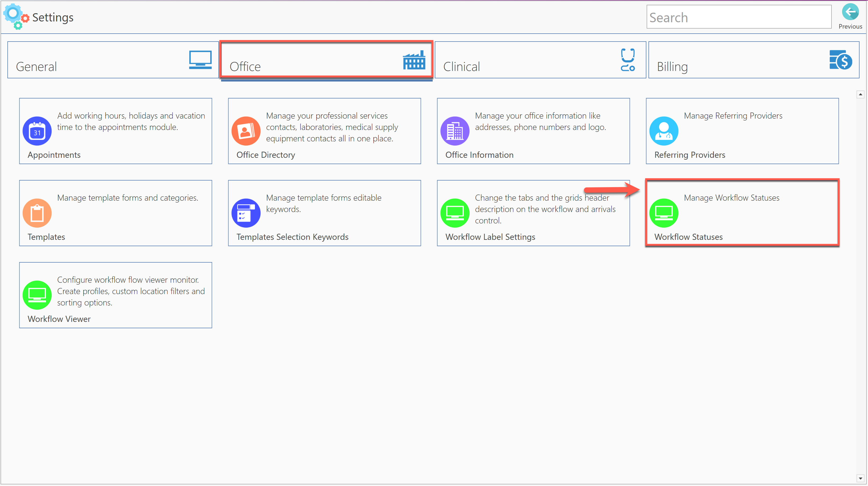This screenshot has height=486, width=868.
Task: Switch to the General tab
Action: click(x=113, y=60)
